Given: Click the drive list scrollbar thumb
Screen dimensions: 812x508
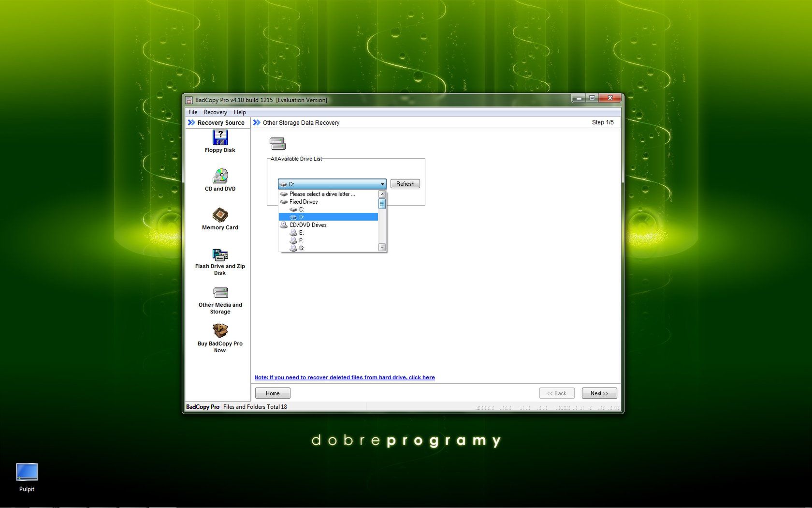Looking at the screenshot, I should pyautogui.click(x=382, y=204).
